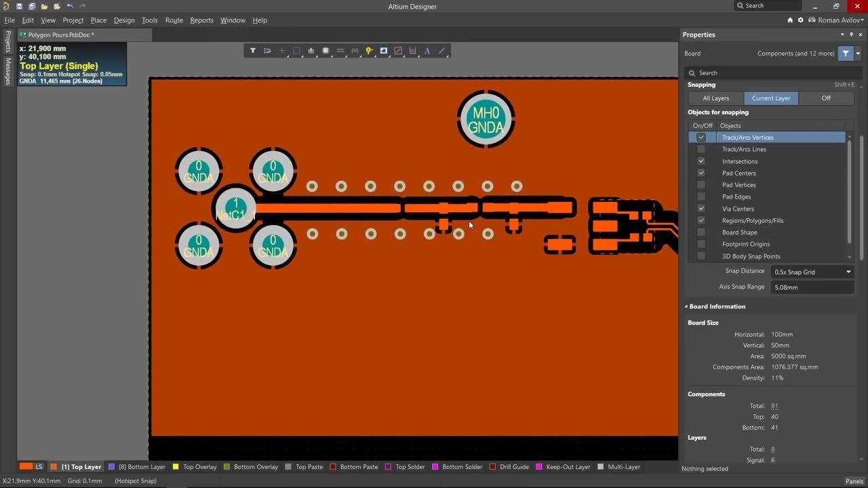Click the place keepout icon
Viewport: 868px width, 488px height.
(398, 51)
